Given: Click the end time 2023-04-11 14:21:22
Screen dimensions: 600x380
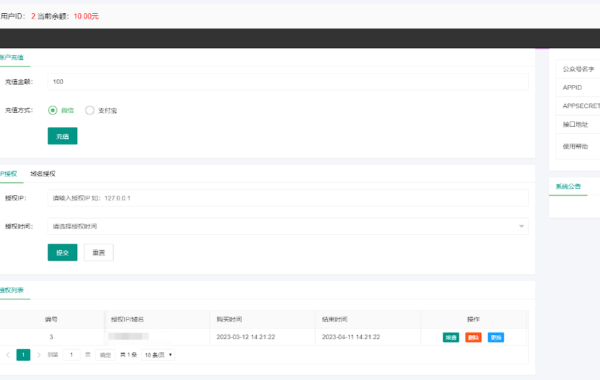Looking at the screenshot, I should [x=351, y=337].
